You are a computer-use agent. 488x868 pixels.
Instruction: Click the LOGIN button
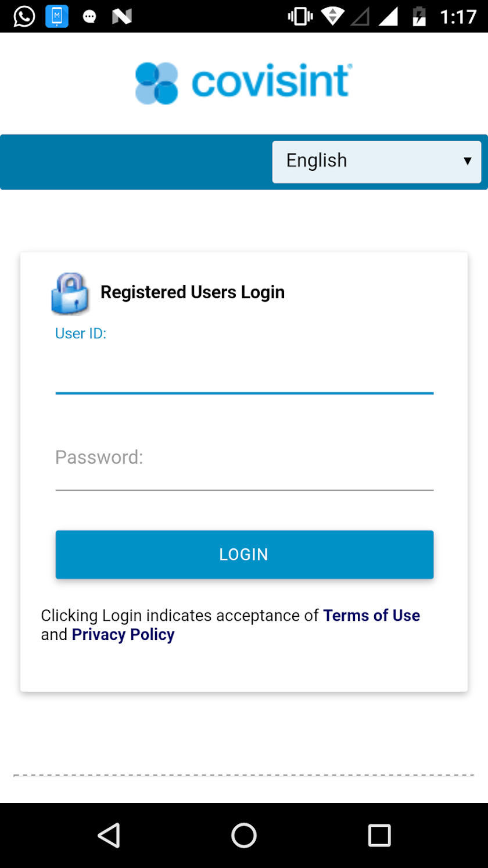pyautogui.click(x=245, y=555)
